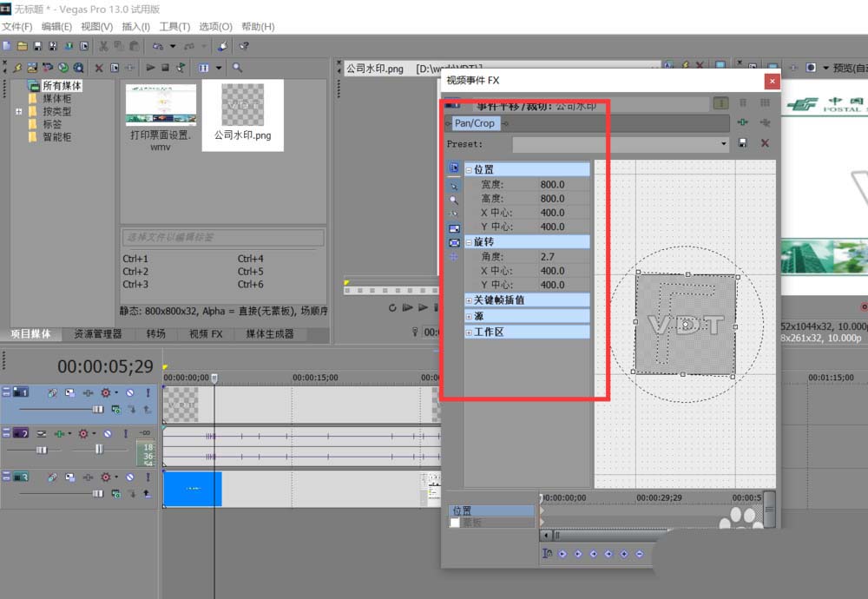Click the Open project folder icon

click(22, 46)
